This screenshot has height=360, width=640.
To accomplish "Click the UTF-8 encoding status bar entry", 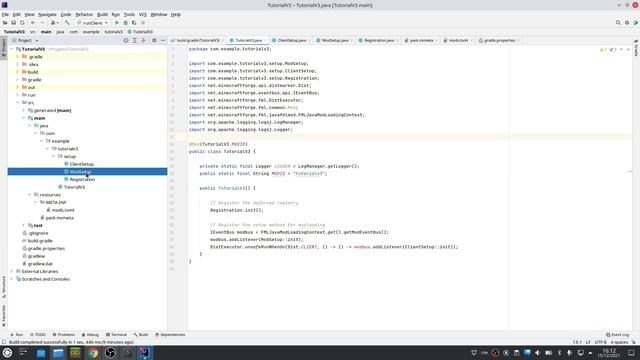I will [600, 342].
